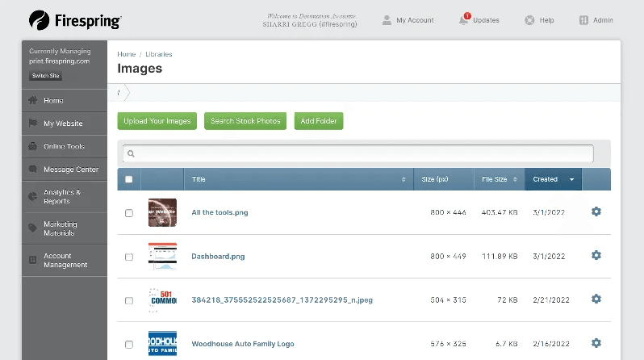Click the 501 Commons image thumbnail
Screen dimensions: 644x360
tap(163, 300)
